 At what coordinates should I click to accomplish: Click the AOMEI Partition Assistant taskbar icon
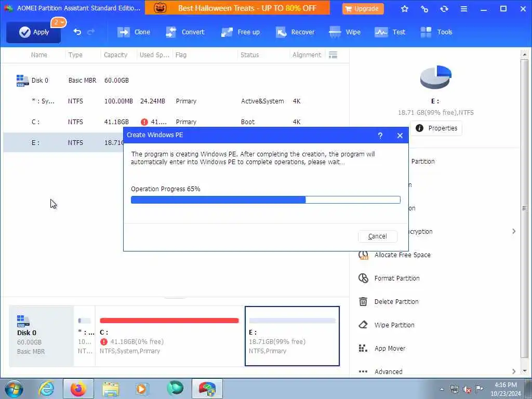pos(207,389)
